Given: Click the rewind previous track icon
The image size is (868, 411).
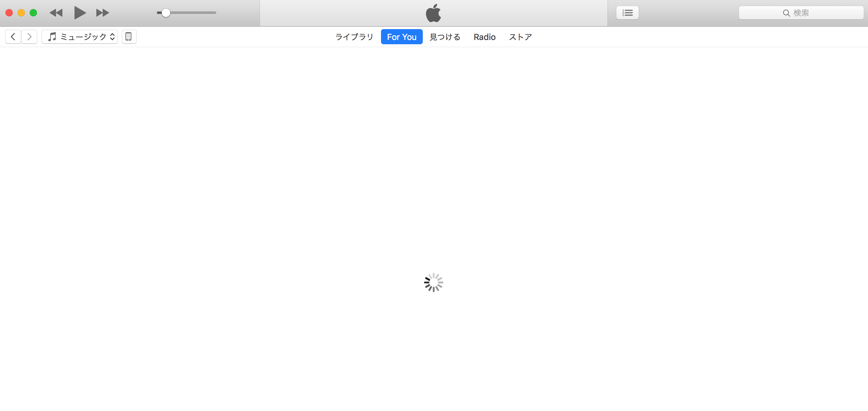Looking at the screenshot, I should pos(56,13).
